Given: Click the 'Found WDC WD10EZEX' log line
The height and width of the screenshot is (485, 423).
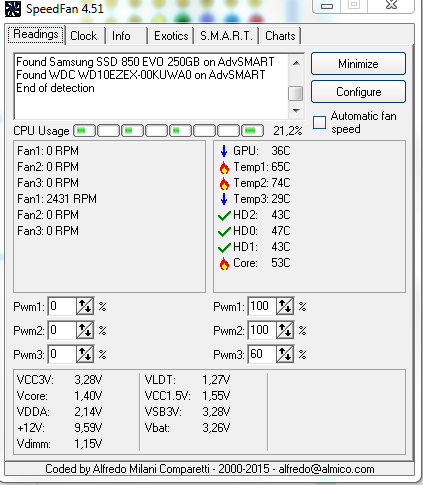Looking at the screenshot, I should [x=141, y=75].
